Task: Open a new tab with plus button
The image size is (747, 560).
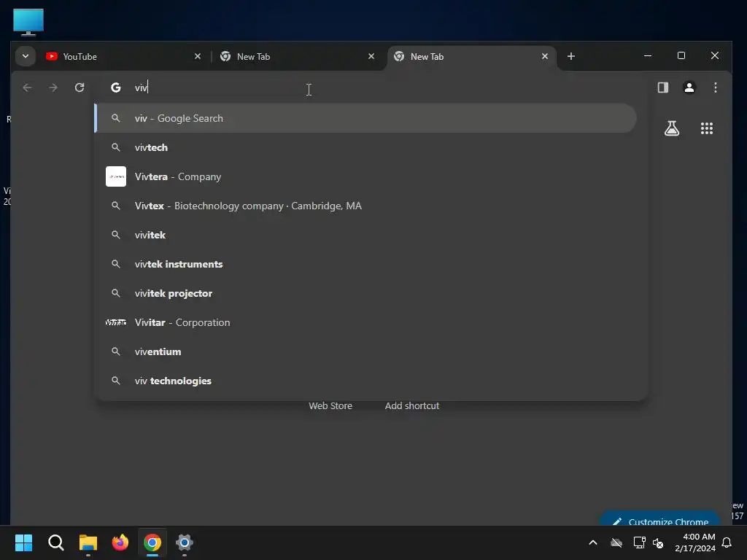Action: [x=570, y=56]
